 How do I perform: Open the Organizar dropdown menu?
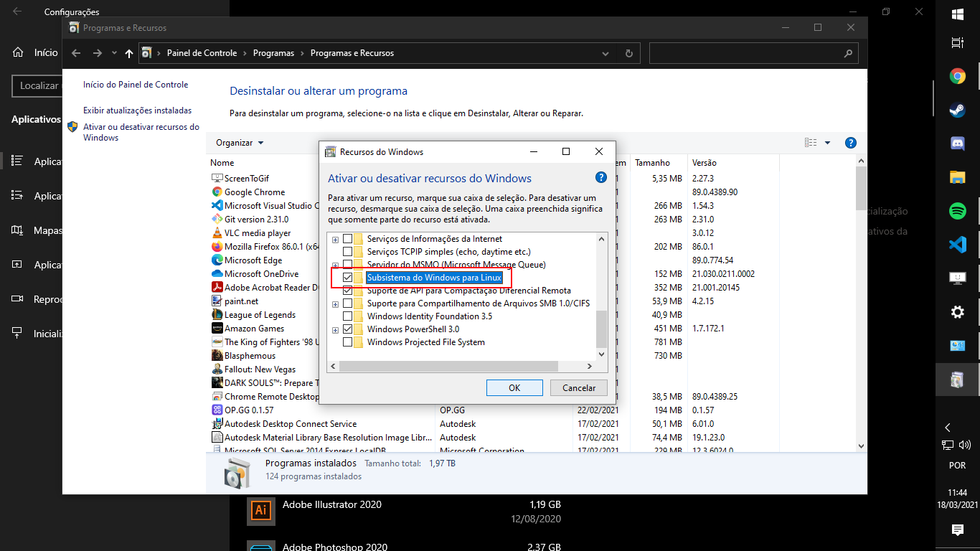click(x=240, y=143)
